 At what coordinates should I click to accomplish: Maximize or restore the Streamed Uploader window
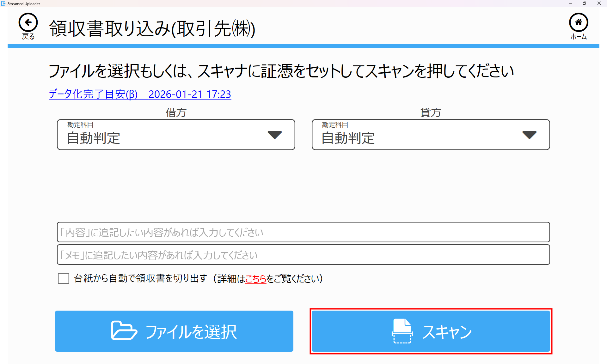tap(584, 3)
